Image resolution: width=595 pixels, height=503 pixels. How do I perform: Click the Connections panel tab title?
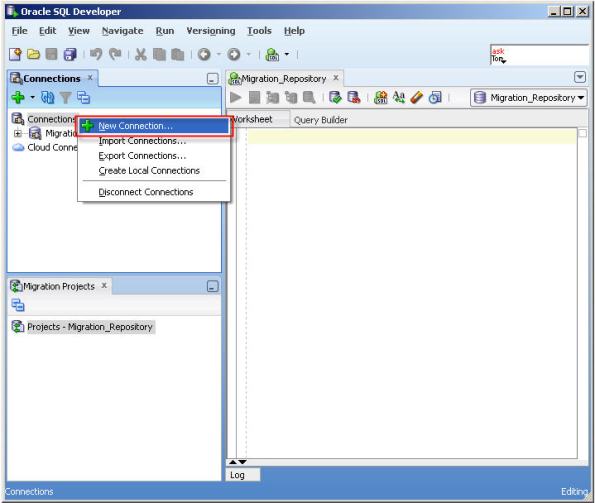coord(52,79)
